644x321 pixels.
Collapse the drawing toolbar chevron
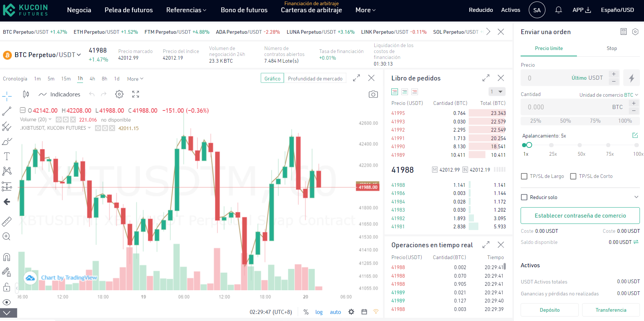(7, 313)
